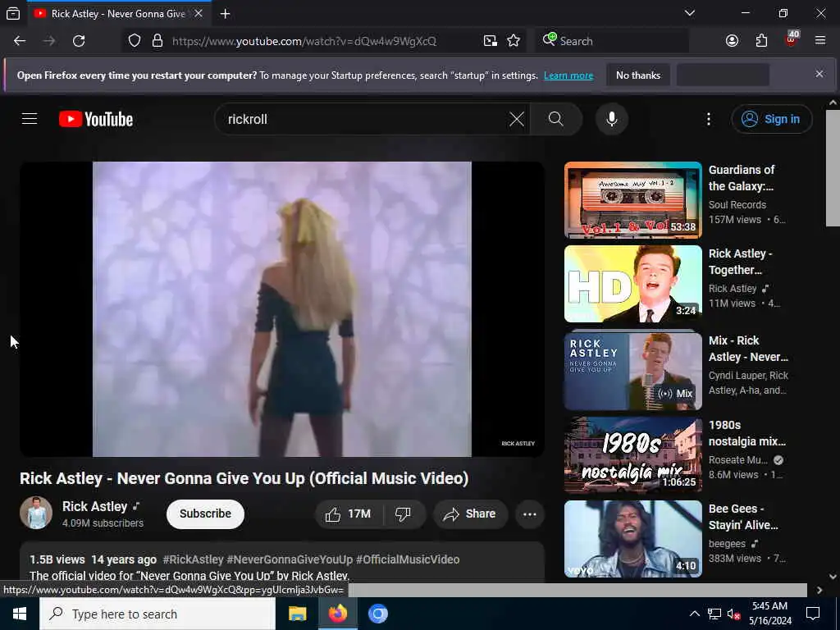Open picture-in-picture icon in address bar
Viewport: 840px width, 630px height.
pos(491,41)
